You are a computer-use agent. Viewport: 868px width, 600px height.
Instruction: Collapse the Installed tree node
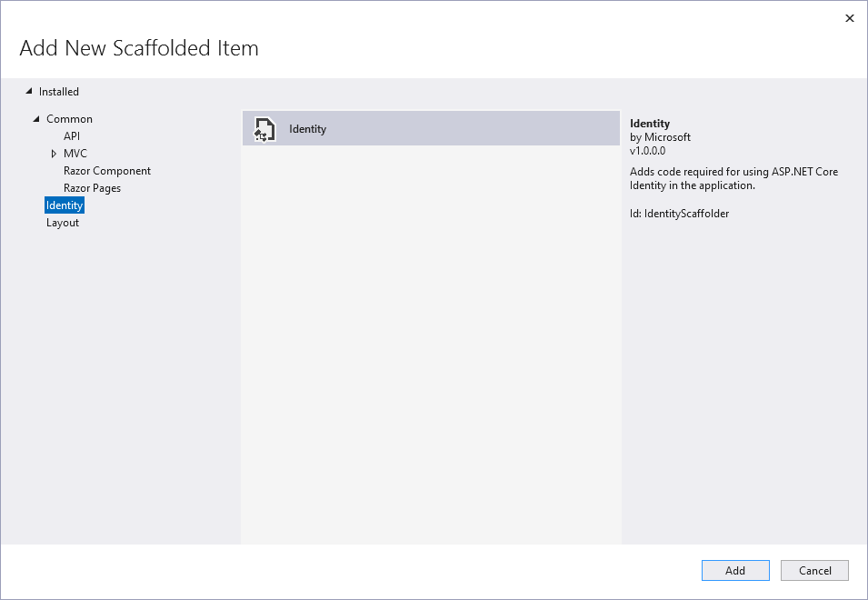(29, 91)
